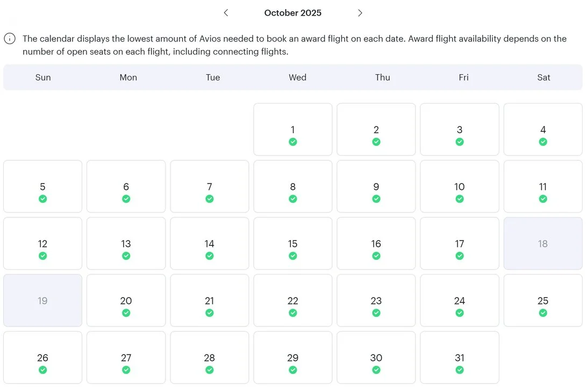Click the Wed column header
The width and height of the screenshot is (588, 390).
(297, 77)
